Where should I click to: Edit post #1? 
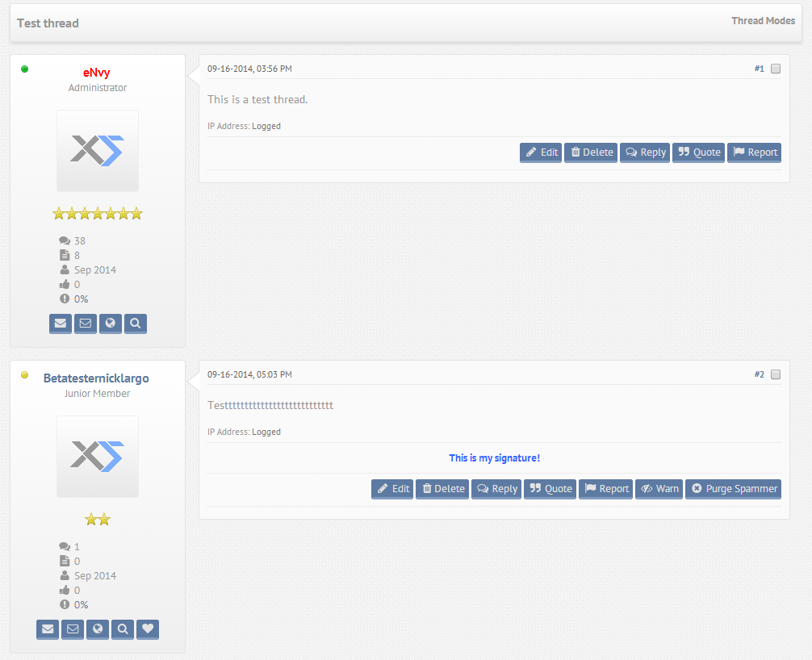point(541,152)
